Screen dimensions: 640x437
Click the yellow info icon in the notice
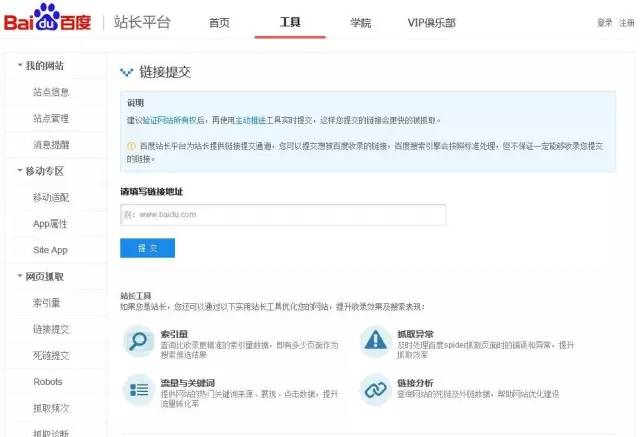coord(131,146)
